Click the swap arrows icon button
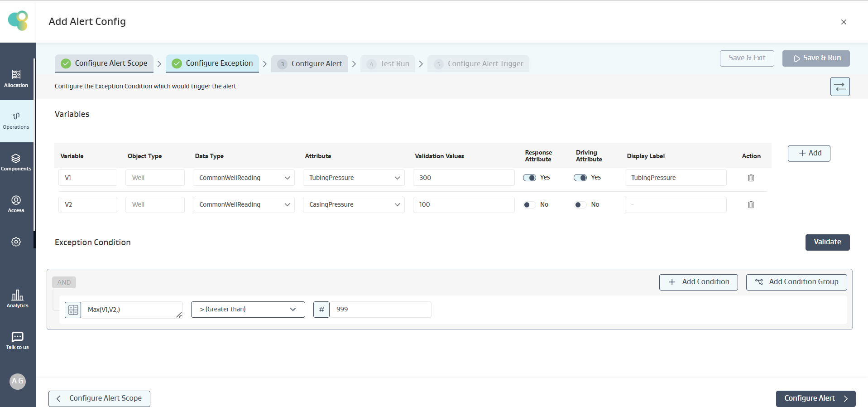 click(839, 87)
